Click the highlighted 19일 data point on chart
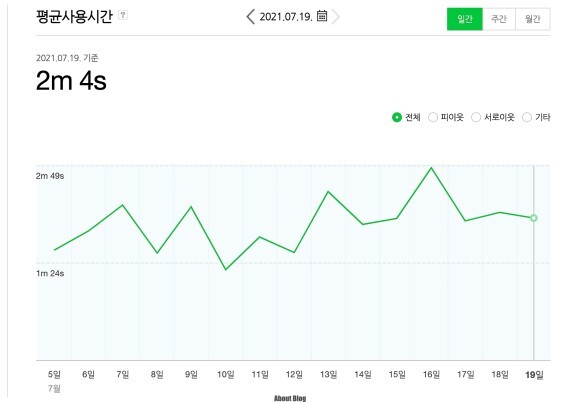Image resolution: width=580 pixels, height=402 pixels. tap(533, 218)
